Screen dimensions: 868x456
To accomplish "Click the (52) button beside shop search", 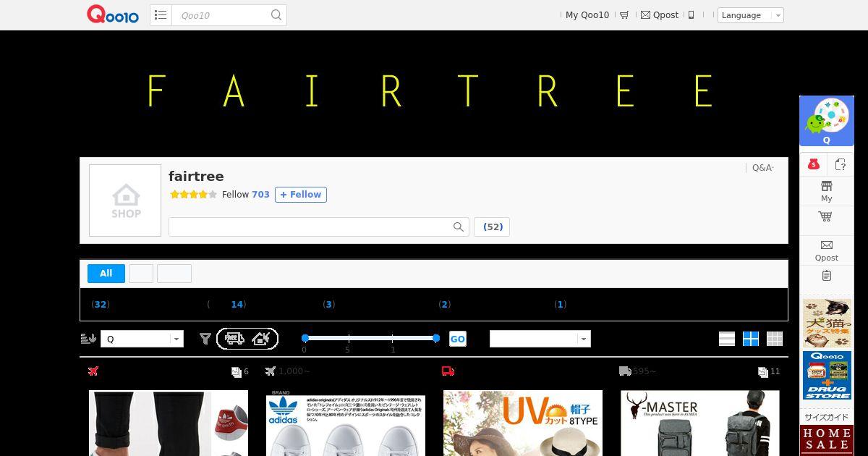I will click(x=493, y=227).
